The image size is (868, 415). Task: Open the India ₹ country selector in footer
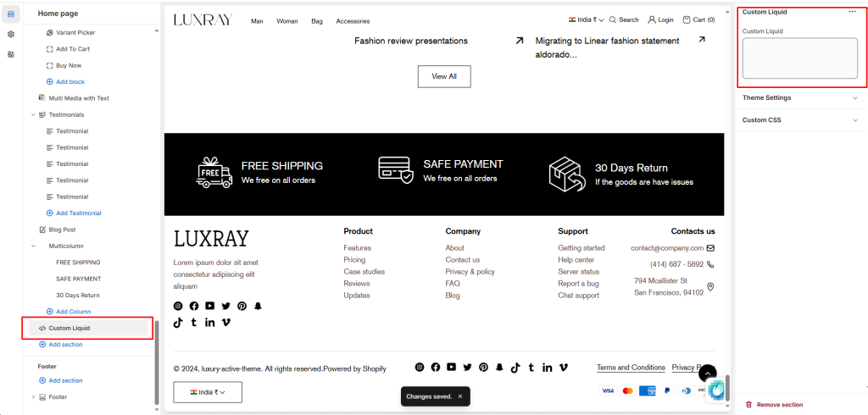click(208, 392)
